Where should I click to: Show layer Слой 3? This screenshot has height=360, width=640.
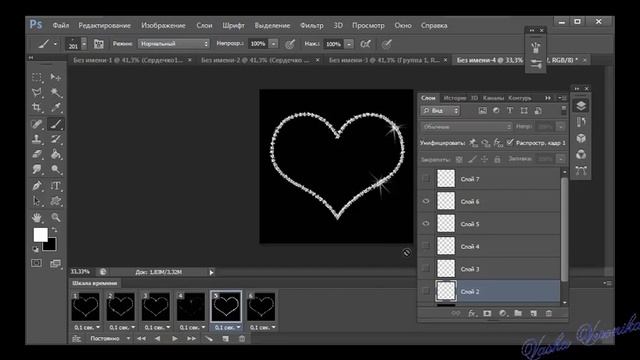pos(426,269)
